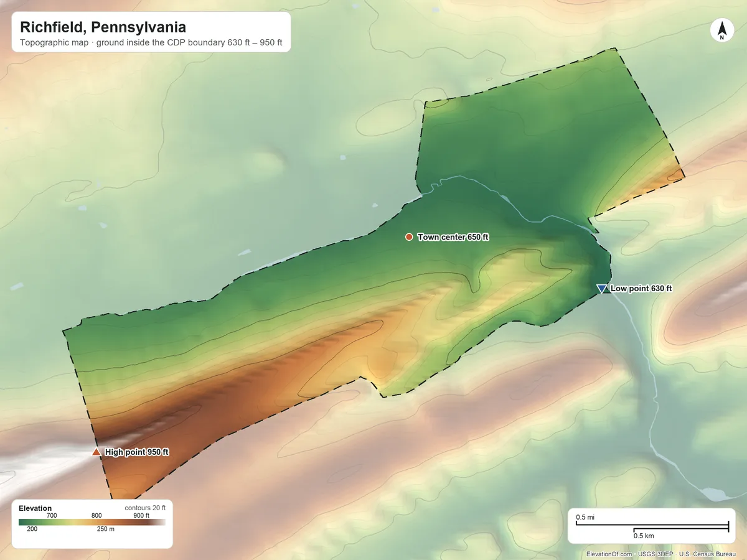Image resolution: width=747 pixels, height=560 pixels.
Task: Click the 'Low point 630 ft' label
Action: (x=641, y=289)
